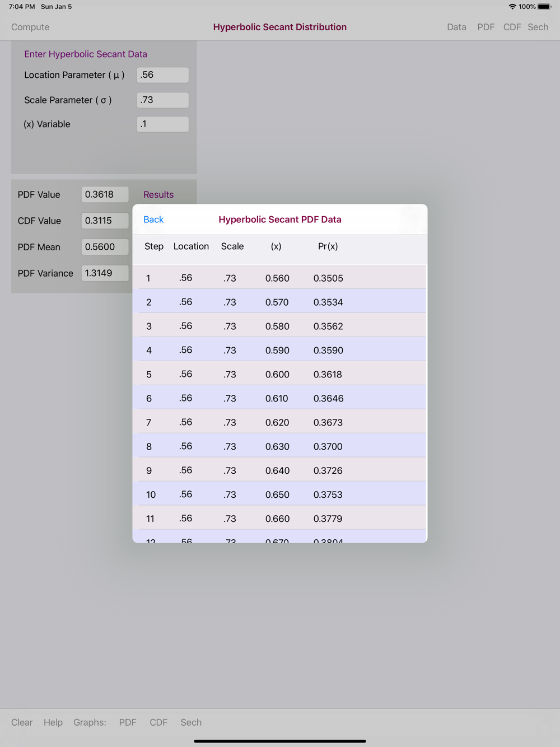Open Help from the bottom toolbar
560x747 pixels.
coord(53,722)
